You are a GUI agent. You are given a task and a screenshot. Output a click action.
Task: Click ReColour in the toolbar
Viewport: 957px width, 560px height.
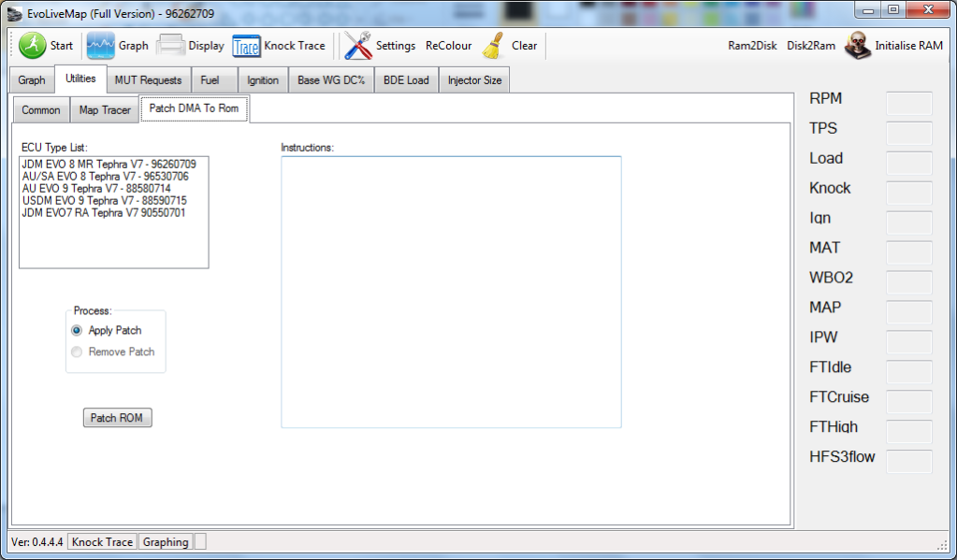pos(449,46)
